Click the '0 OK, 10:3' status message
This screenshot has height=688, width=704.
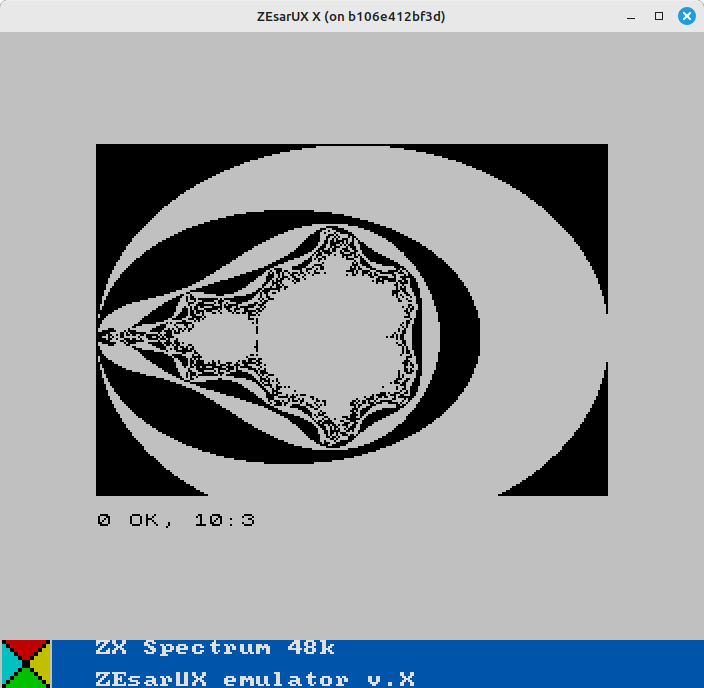pyautogui.click(x=176, y=520)
